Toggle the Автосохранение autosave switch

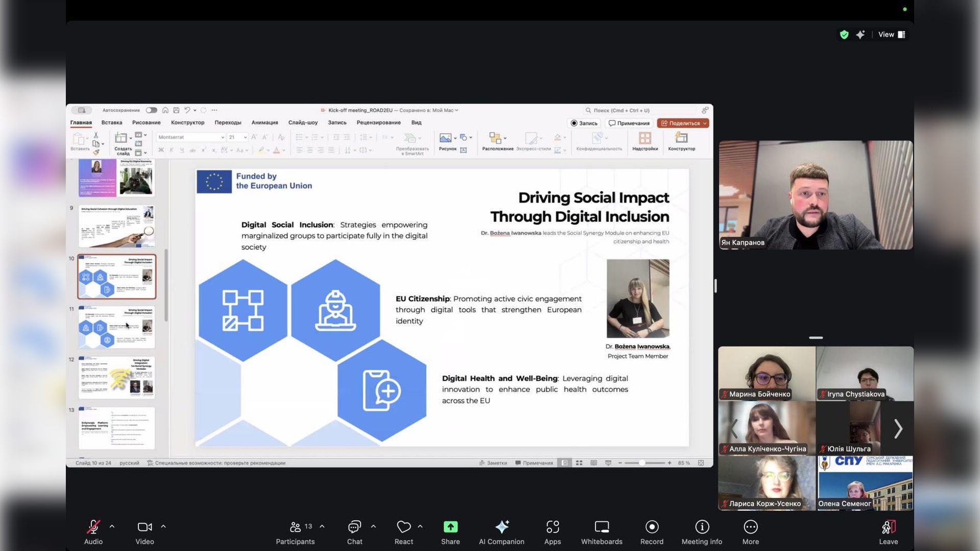[x=151, y=110]
